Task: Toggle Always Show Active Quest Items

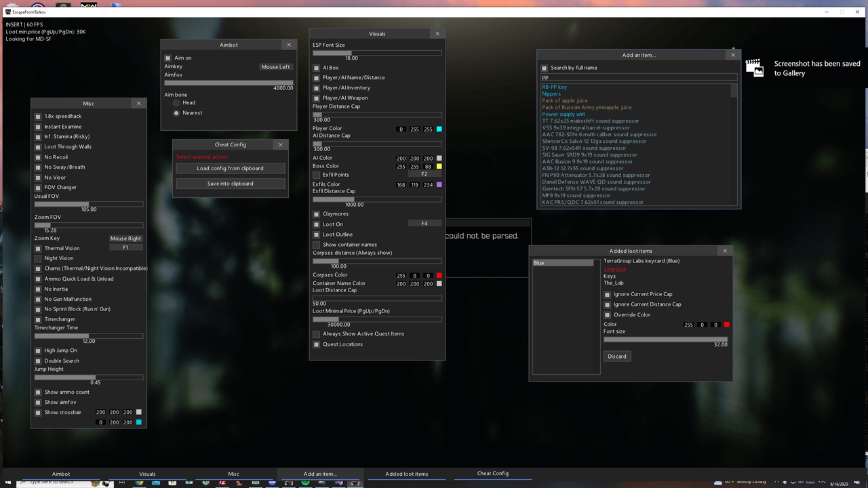Action: coord(316,333)
